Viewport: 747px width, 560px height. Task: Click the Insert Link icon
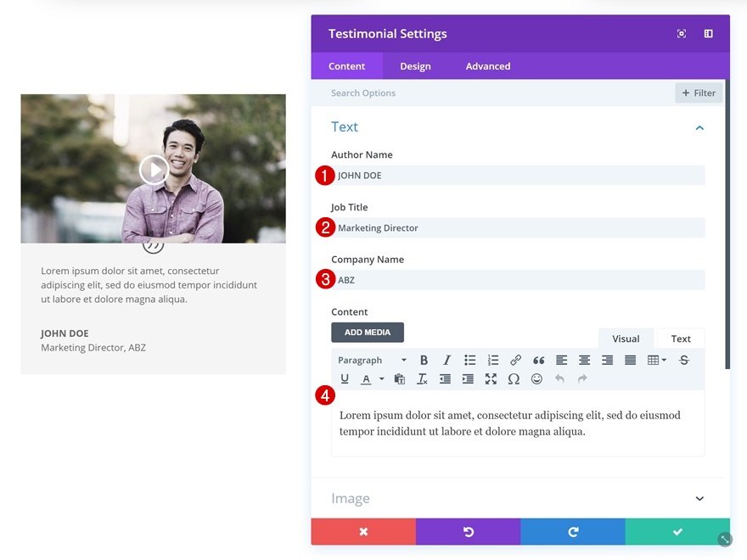pyautogui.click(x=515, y=359)
